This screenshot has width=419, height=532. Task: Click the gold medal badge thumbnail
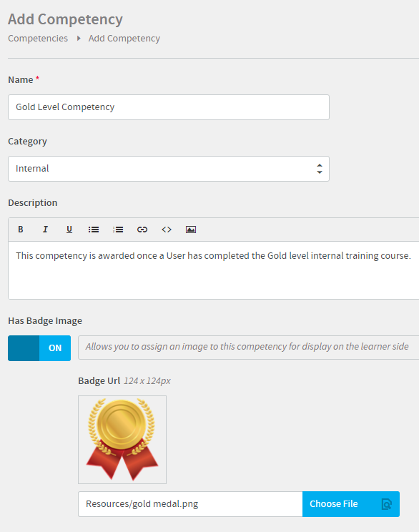tap(122, 440)
